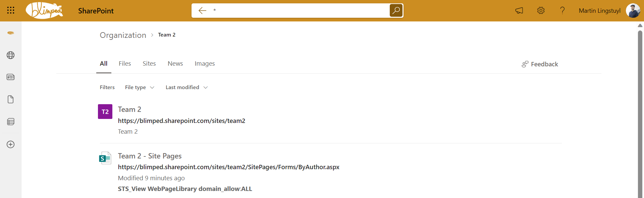Open the app launcher waffle icon
The width and height of the screenshot is (644, 198).
point(11,10)
